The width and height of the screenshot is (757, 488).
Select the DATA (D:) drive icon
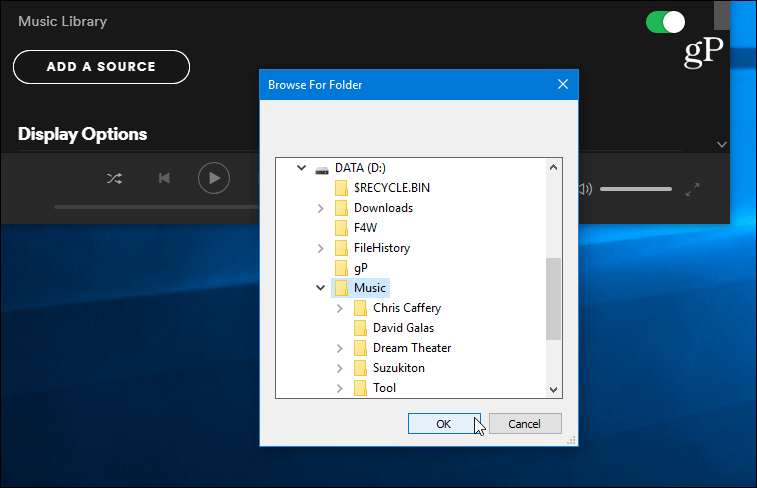(x=322, y=168)
